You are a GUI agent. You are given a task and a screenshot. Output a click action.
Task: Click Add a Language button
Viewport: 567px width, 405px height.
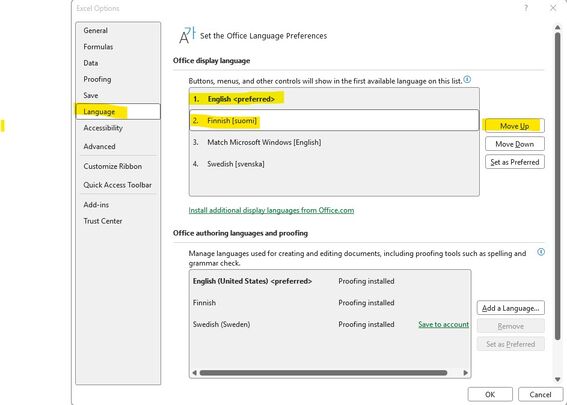tap(511, 308)
